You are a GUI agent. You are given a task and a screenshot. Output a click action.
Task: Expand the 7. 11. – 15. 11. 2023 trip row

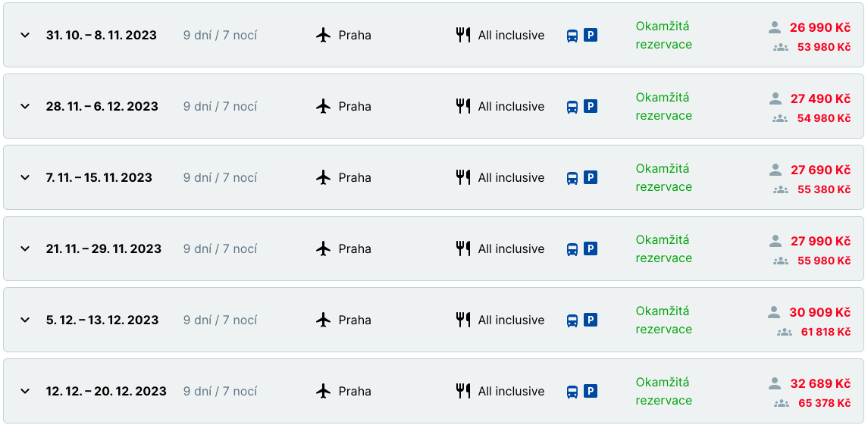click(25, 177)
